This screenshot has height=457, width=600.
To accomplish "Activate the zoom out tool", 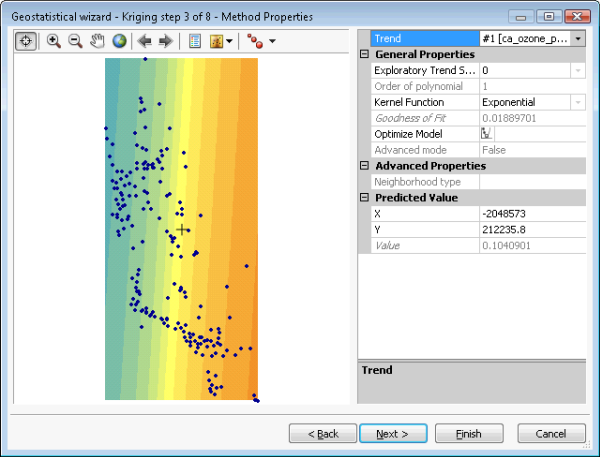I will coord(75,41).
